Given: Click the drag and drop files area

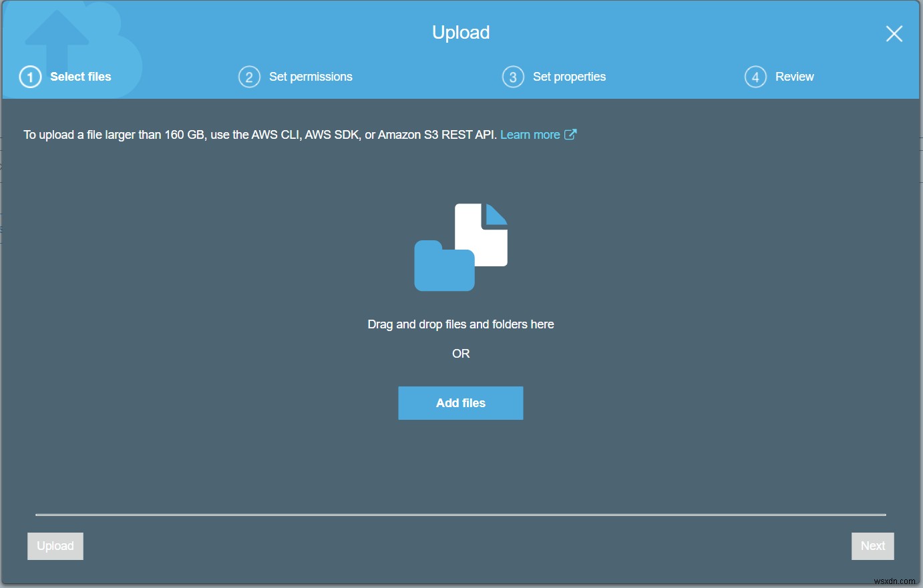Looking at the screenshot, I should pyautogui.click(x=460, y=324).
